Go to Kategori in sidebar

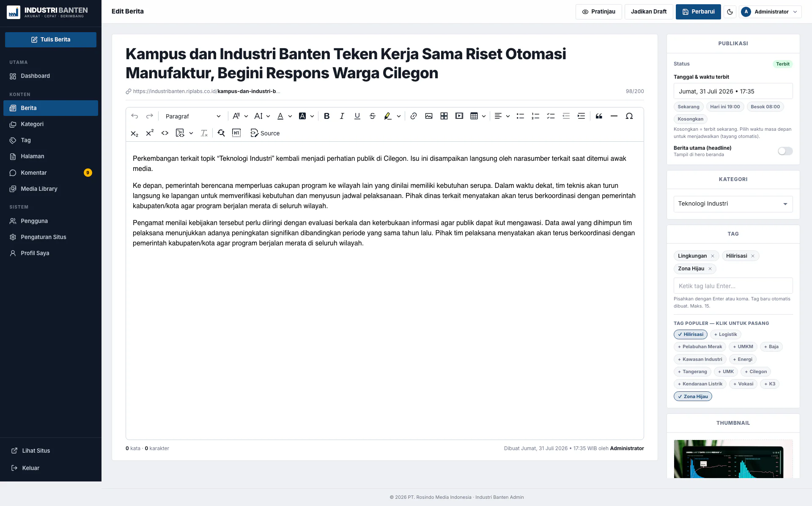click(51, 124)
